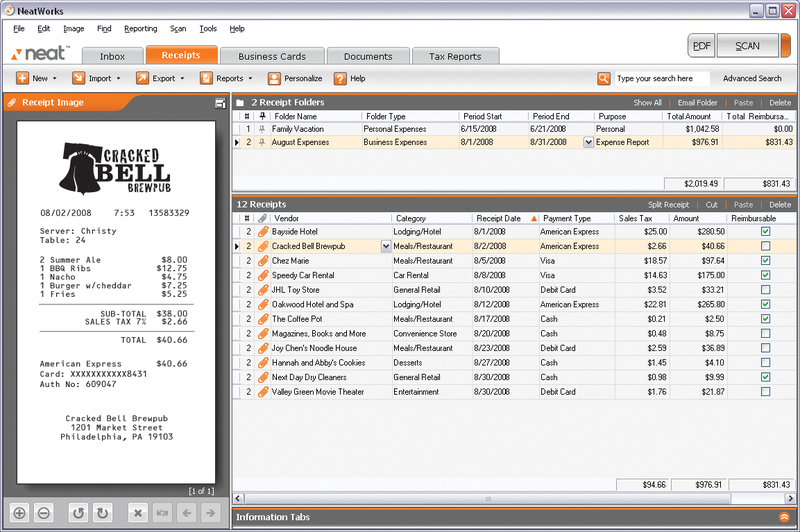Expand Period End dropdown for August Expenses
Viewport: 800px width, 532px height.
587,143
